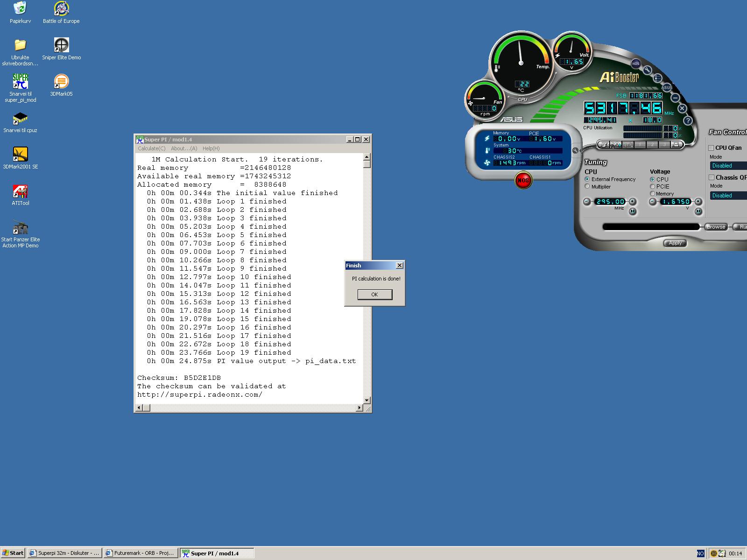The image size is (747, 560).
Task: Click the Super PI horizontal scrollbar right arrow
Action: pos(359,408)
